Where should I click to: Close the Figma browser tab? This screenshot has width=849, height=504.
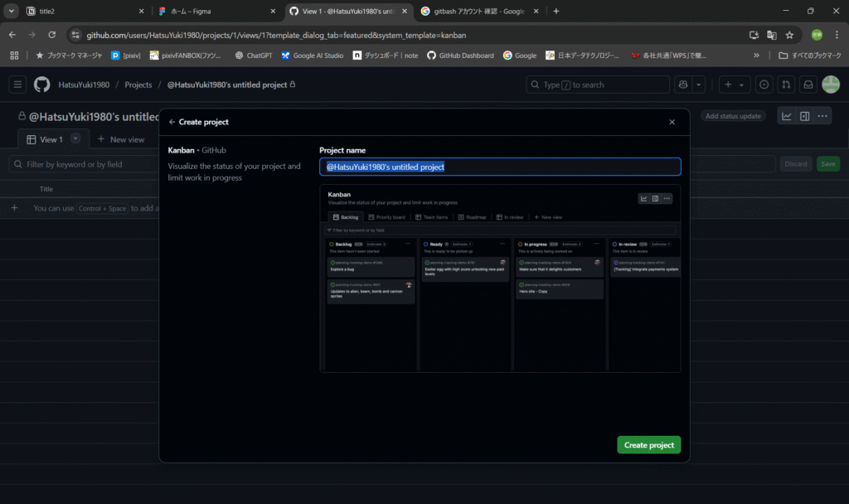tap(273, 12)
